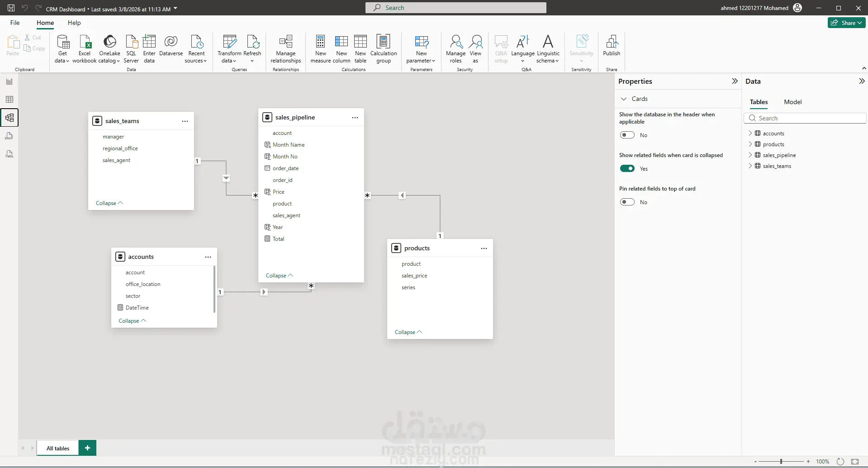Click accounts card vertical scrollbar
The image size is (868, 468).
[214, 289]
